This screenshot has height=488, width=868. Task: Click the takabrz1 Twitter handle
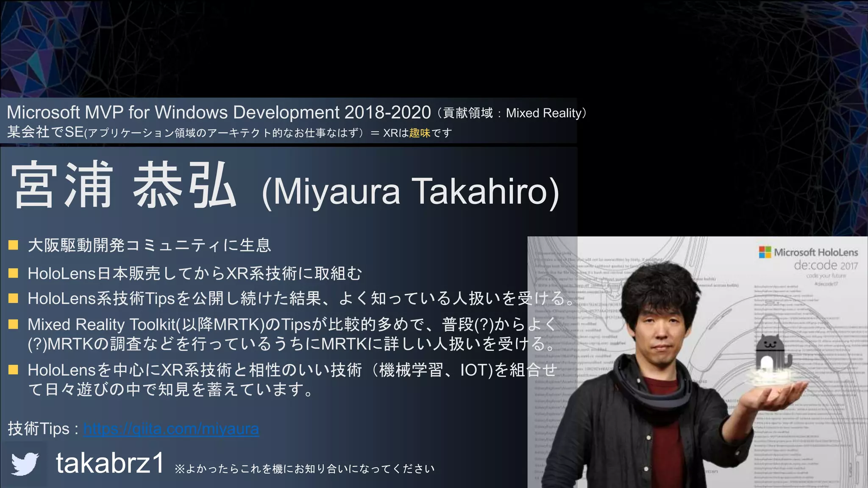pyautogui.click(x=110, y=463)
